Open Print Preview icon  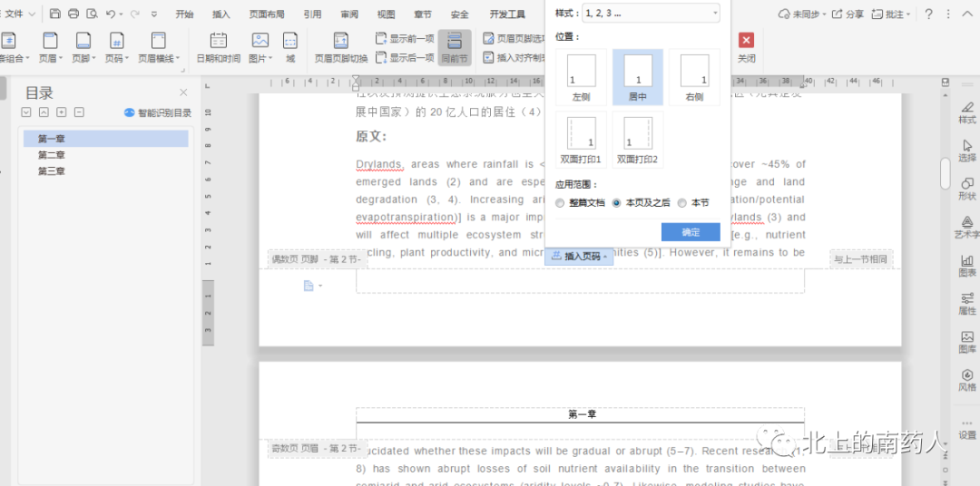[x=92, y=14]
